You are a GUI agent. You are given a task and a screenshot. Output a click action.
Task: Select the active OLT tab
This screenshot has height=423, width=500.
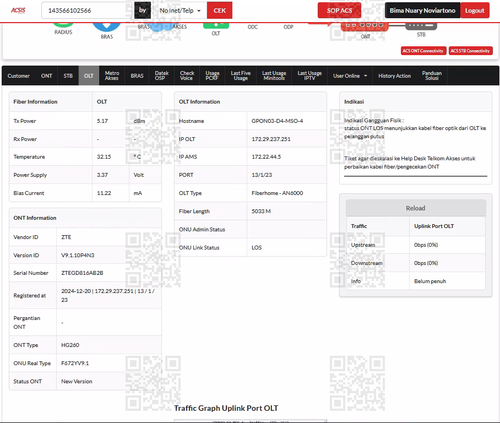[x=89, y=76]
